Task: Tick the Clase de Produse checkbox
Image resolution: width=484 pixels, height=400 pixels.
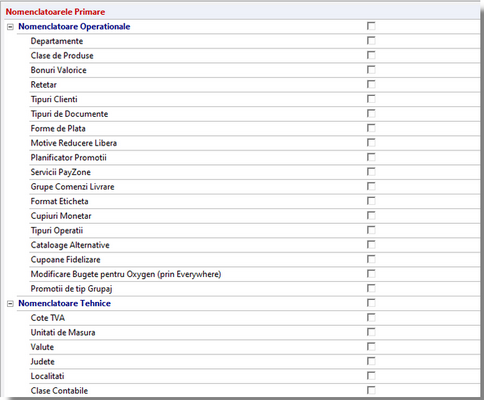Action: pyautogui.click(x=371, y=55)
